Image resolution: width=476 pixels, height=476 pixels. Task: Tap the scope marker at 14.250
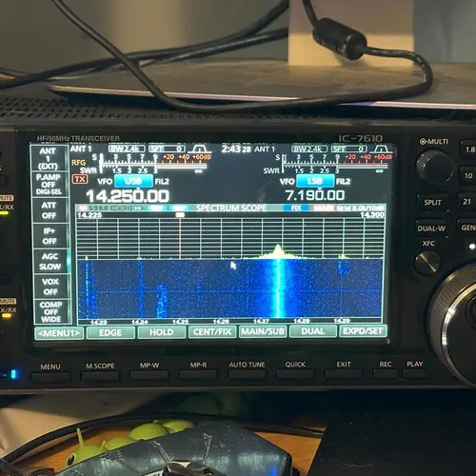[x=180, y=215]
